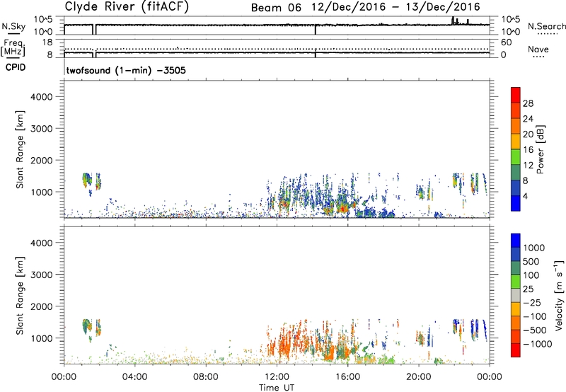
Task: Click the 01:00 echo cluster in power panel
Action: pos(87,180)
